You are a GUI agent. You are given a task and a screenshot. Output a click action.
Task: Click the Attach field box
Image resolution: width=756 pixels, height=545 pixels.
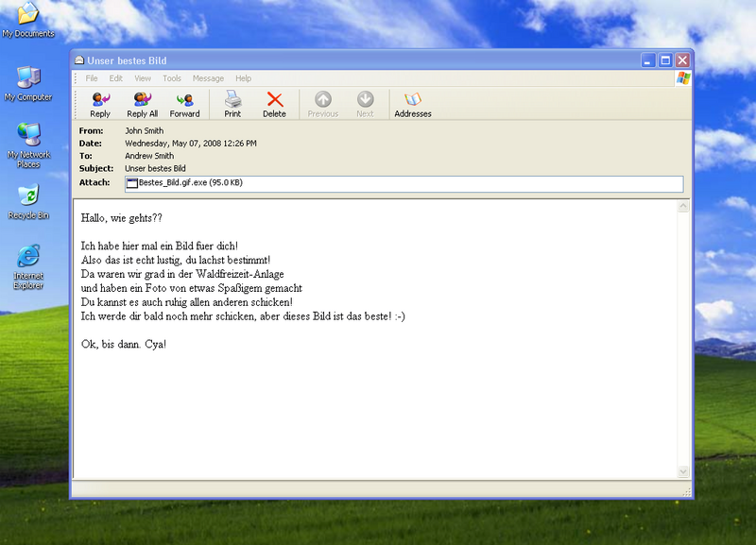[x=404, y=184]
